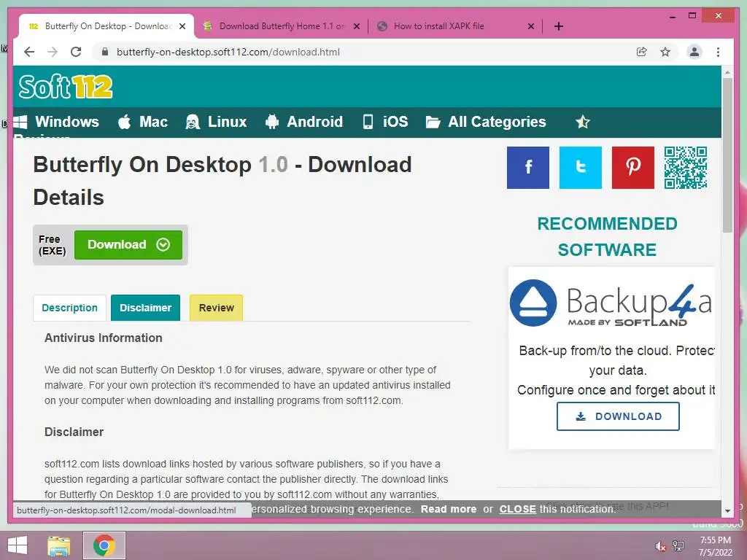Open the Description tab
The height and width of the screenshot is (560, 747).
(69, 308)
